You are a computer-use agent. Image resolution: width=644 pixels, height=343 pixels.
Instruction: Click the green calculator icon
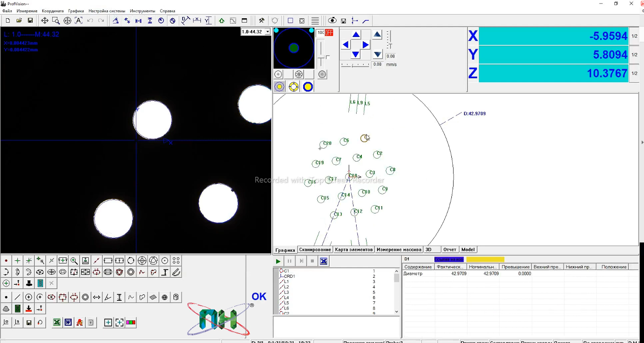tap(17, 309)
